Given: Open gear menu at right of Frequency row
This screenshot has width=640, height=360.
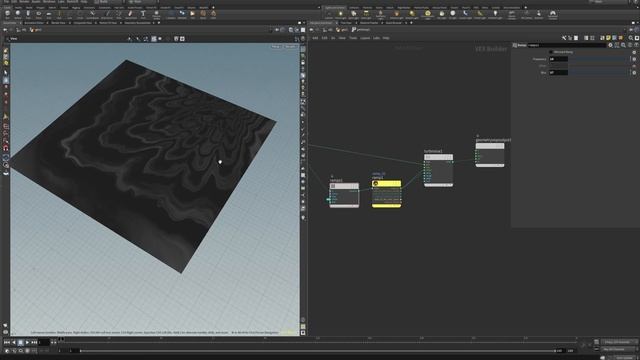Looking at the screenshot, I should pyautogui.click(x=634, y=59).
